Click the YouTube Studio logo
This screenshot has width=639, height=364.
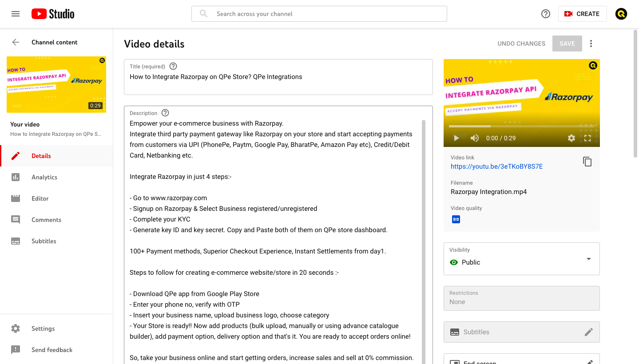[x=52, y=14]
